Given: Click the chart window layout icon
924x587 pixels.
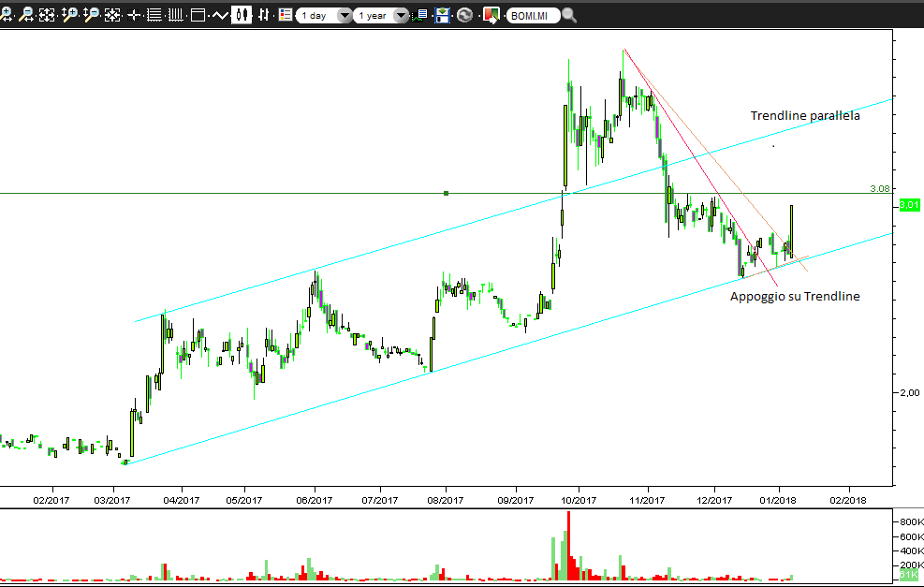Looking at the screenshot, I should tap(198, 15).
